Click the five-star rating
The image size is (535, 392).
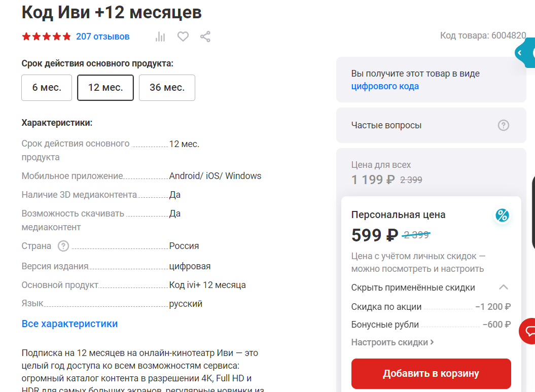[x=47, y=37]
